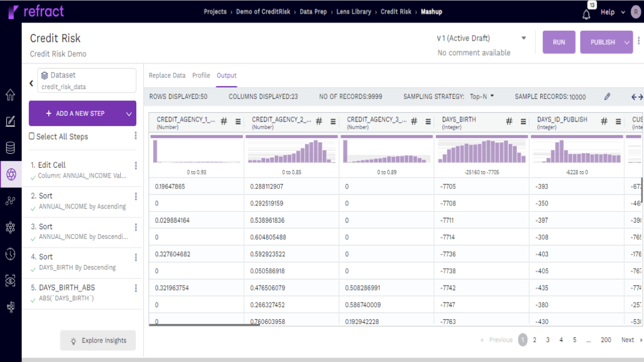This screenshot has width=644, height=362.
Task: Click the # data type icon on DAYS_BIRTH column
Action: click(509, 121)
